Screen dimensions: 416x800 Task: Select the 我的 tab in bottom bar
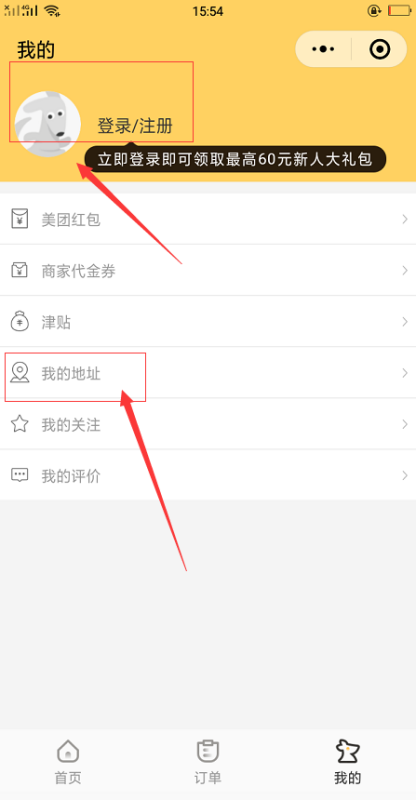click(348, 763)
